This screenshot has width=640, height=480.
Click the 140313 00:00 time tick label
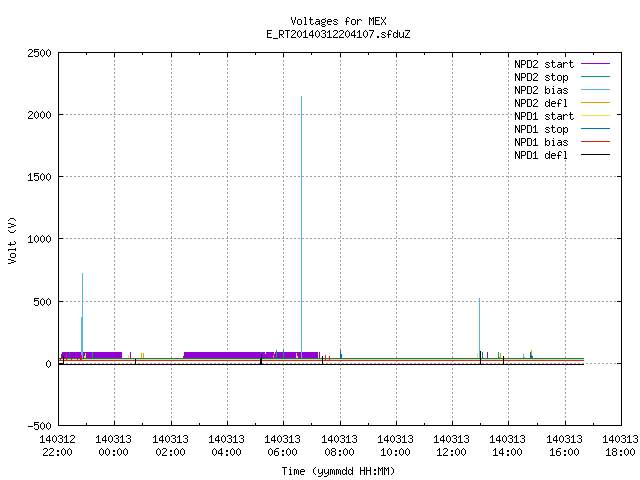pyautogui.click(x=114, y=446)
